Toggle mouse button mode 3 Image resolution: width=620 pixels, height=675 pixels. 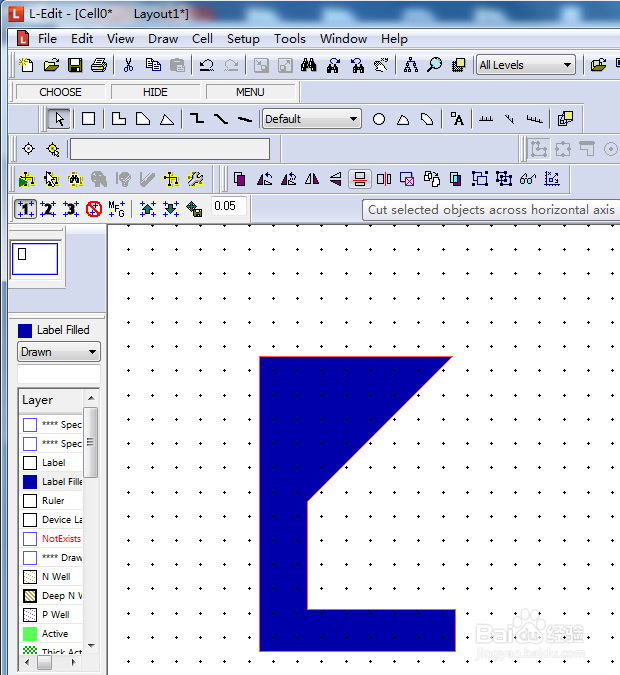tap(71, 209)
